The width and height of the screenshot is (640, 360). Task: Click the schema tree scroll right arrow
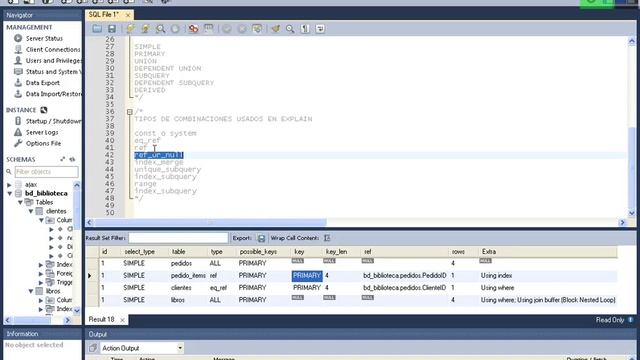click(x=68, y=320)
